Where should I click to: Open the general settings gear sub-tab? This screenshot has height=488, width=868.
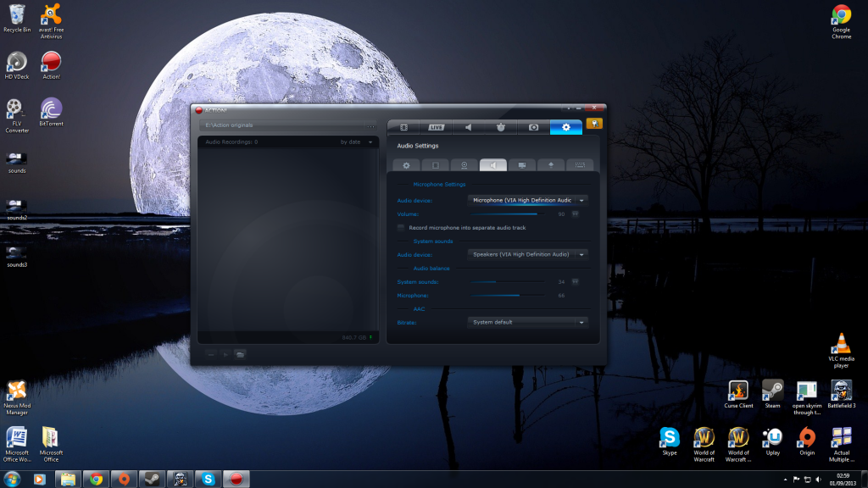click(x=406, y=165)
